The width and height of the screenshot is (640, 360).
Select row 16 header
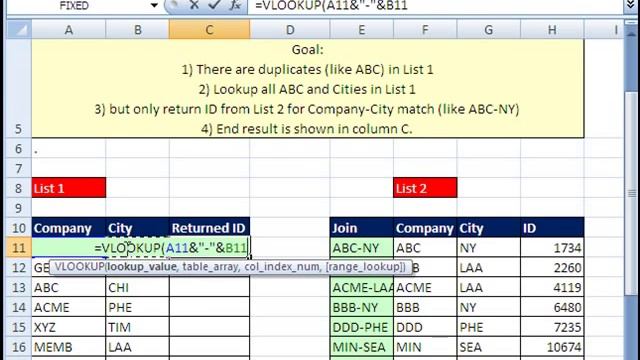[x=19, y=347]
